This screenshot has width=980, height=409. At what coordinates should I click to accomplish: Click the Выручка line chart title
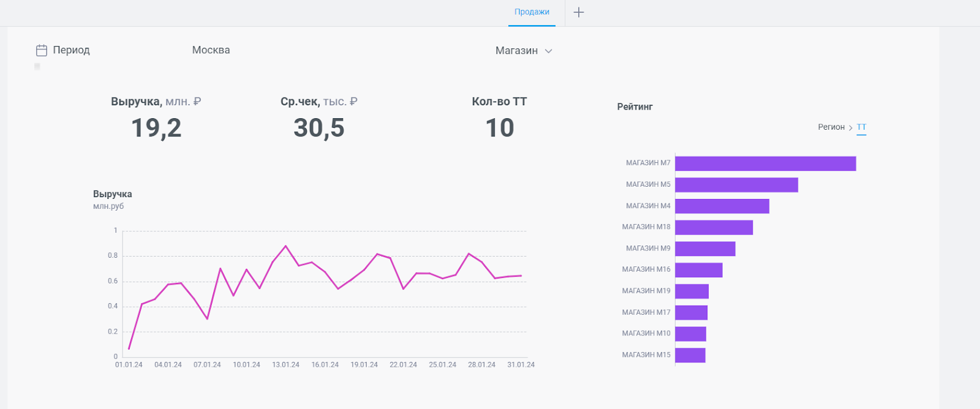pyautogui.click(x=113, y=194)
